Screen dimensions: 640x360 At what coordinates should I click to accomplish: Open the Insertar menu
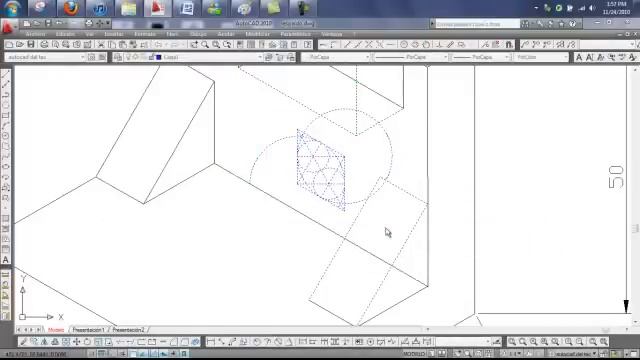point(114,34)
